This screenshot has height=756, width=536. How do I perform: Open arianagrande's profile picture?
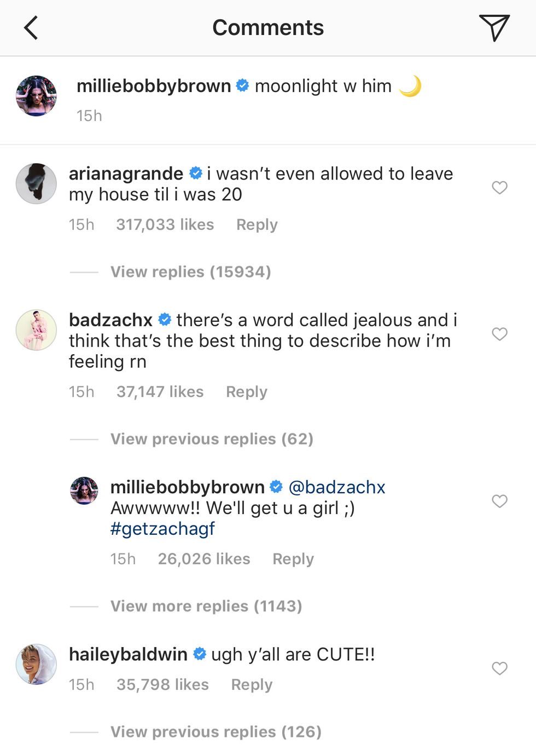(x=36, y=183)
